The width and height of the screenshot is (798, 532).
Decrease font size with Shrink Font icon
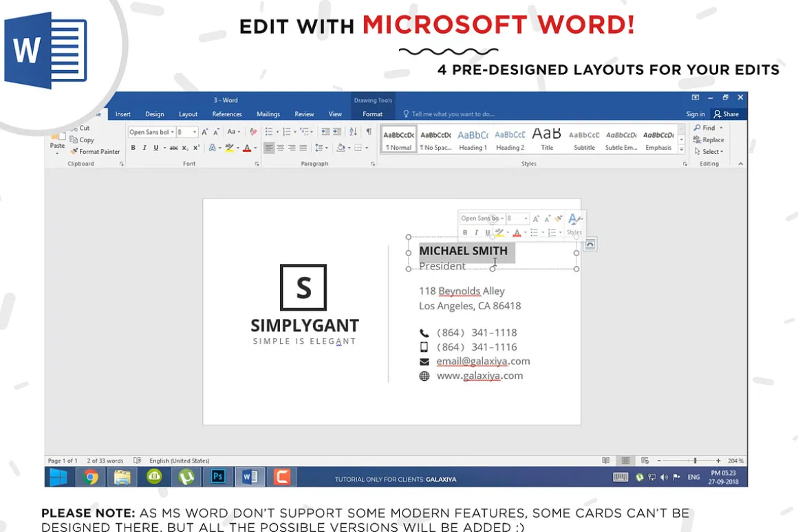tap(216, 132)
